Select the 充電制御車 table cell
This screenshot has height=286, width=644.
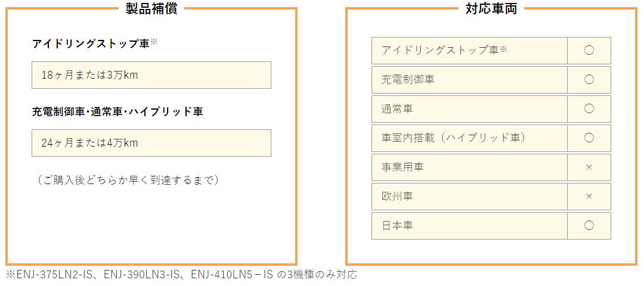469,80
